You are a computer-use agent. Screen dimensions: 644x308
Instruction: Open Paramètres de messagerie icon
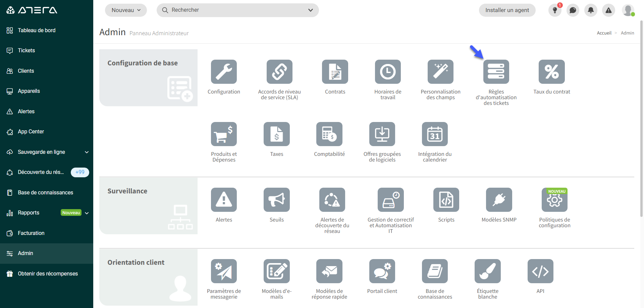pos(224,271)
